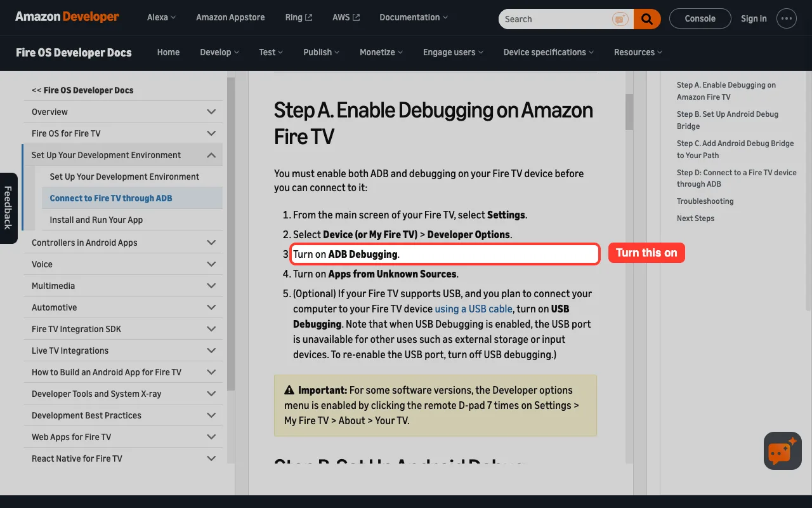This screenshot has width=812, height=508.
Task: Expand the Multimedia sidebar section
Action: [x=123, y=286]
